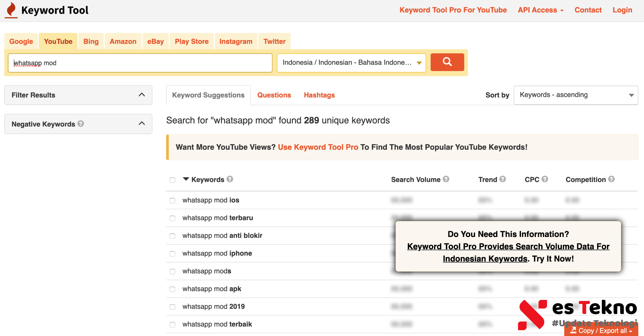Click help icon next to Negative Keywords
Viewport: 644px width, 336px height.
(x=81, y=124)
